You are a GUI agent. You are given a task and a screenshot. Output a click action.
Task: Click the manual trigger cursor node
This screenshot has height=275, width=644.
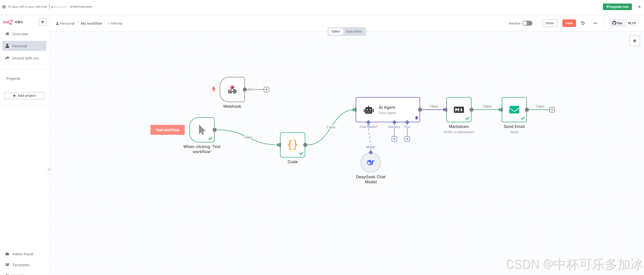tap(202, 130)
